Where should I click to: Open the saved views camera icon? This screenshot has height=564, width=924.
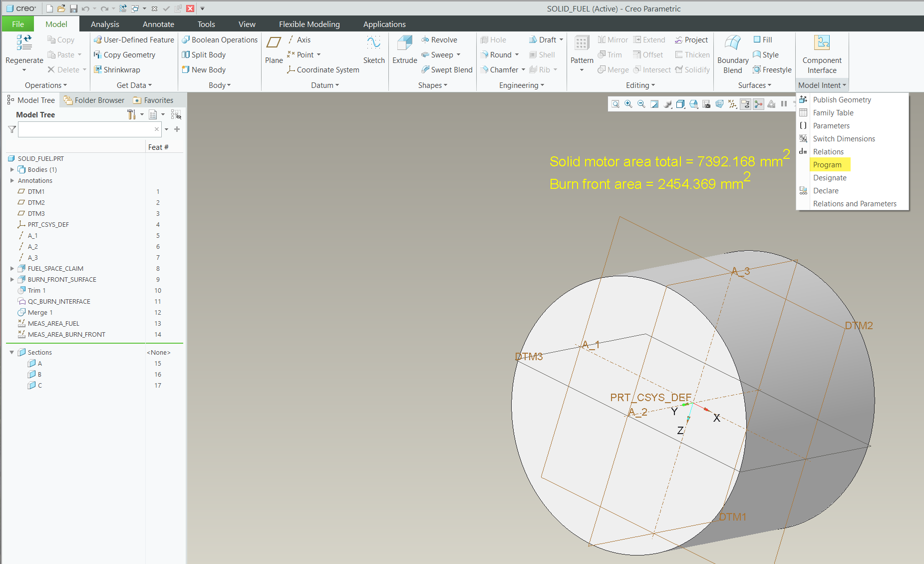click(x=706, y=104)
